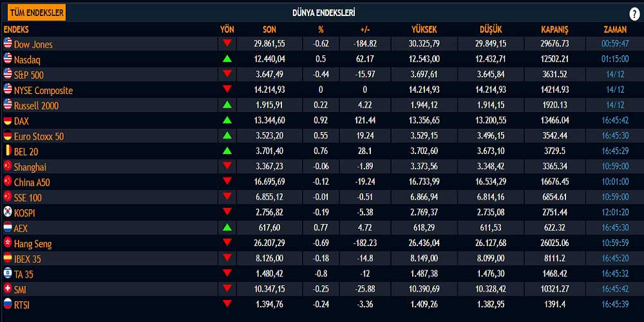Image resolution: width=644 pixels, height=322 pixels.
Task: Click the red down arrow for RTSI
Action: (227, 304)
